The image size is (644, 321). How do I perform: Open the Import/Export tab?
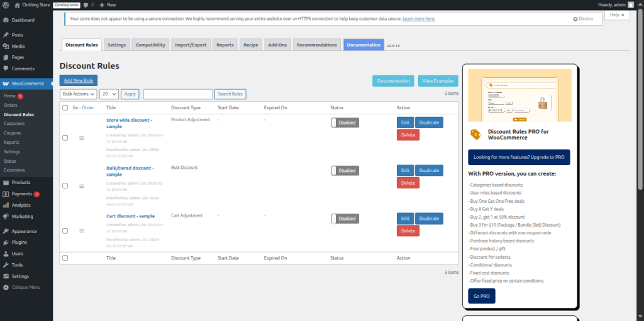click(x=191, y=45)
